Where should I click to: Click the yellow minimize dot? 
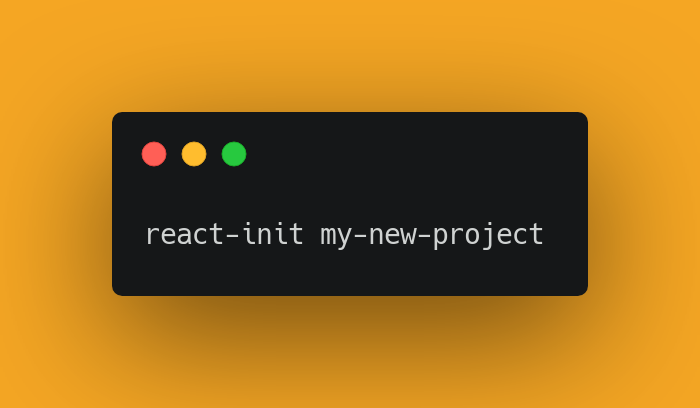tap(194, 154)
